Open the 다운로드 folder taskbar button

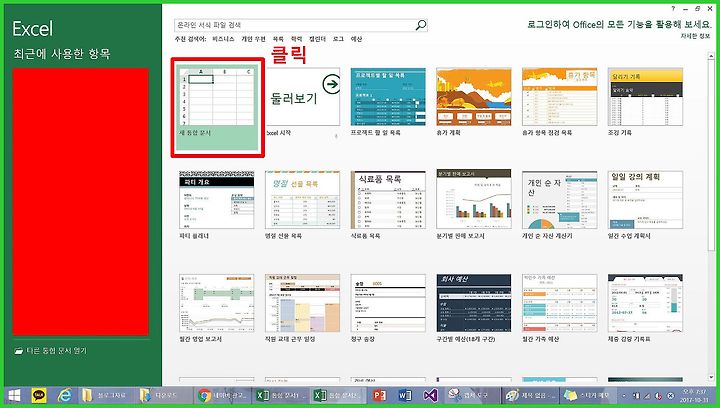click(x=165, y=395)
